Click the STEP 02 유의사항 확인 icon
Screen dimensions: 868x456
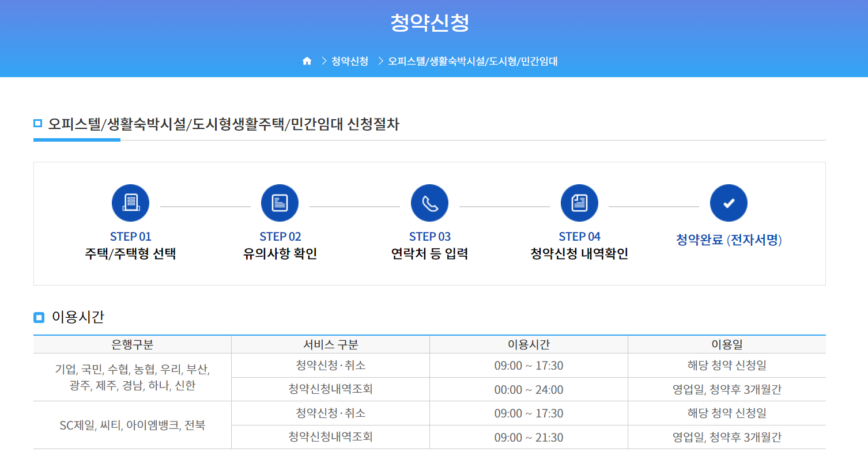coord(280,203)
